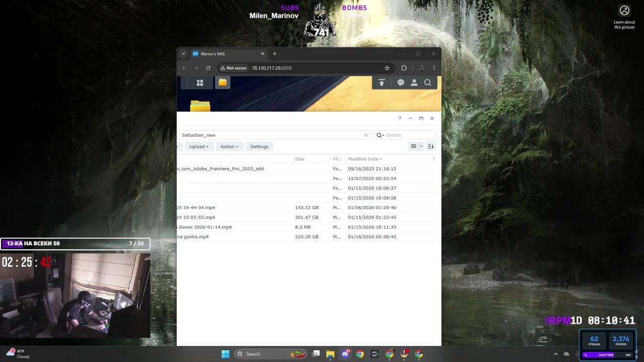Open Chrome tab search dropdown arrow

pos(183,54)
